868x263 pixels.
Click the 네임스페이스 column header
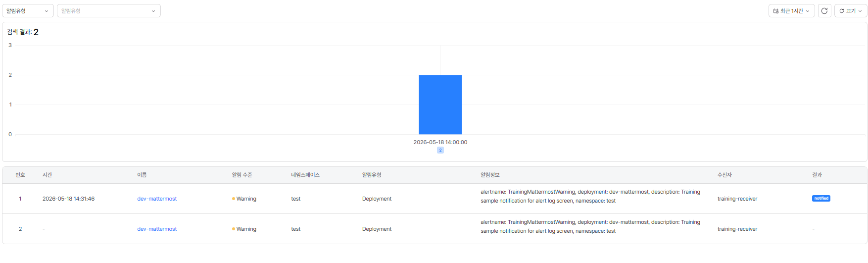point(305,175)
